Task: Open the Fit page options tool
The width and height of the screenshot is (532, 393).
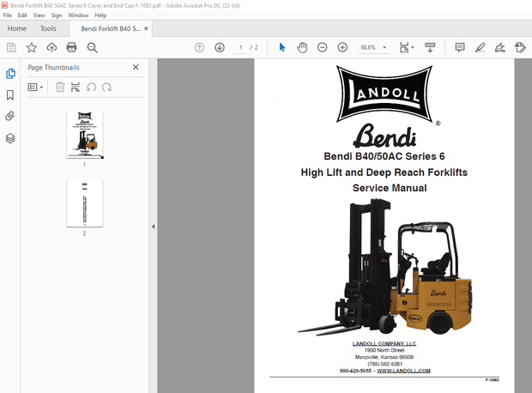Action: (407, 47)
